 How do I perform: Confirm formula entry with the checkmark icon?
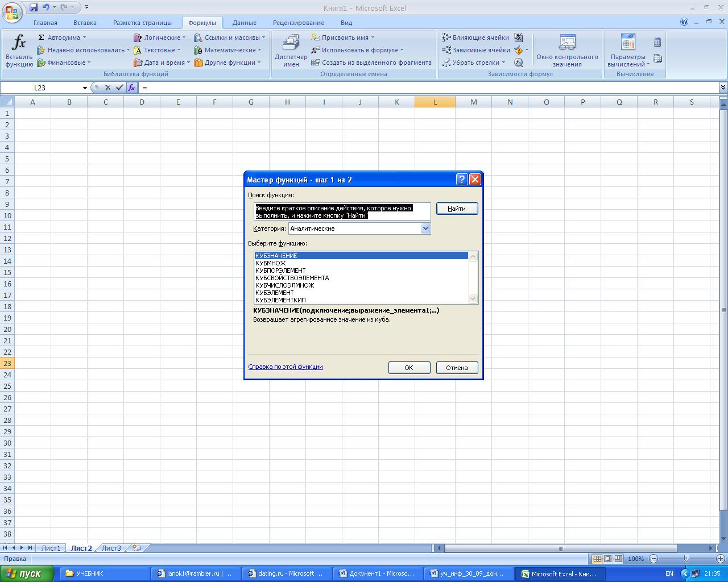(x=119, y=88)
